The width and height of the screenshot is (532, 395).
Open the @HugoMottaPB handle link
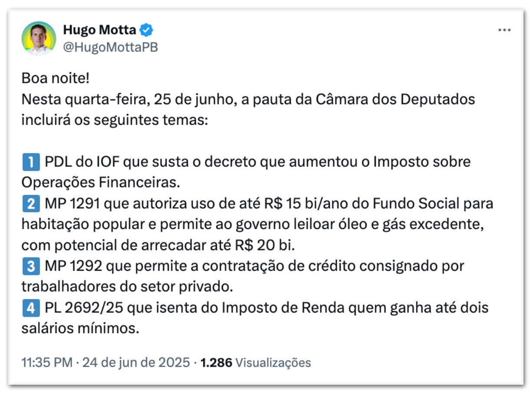point(111,47)
